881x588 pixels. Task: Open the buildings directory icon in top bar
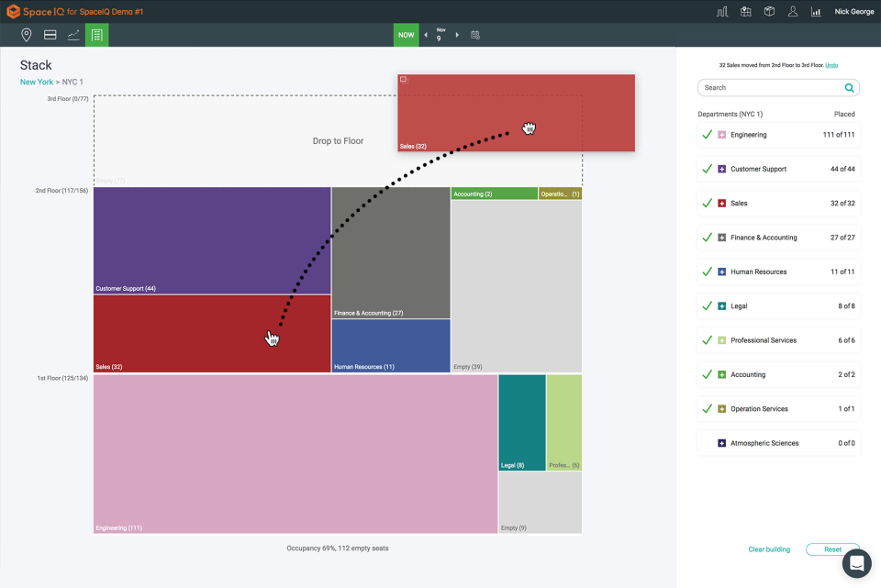tap(745, 12)
